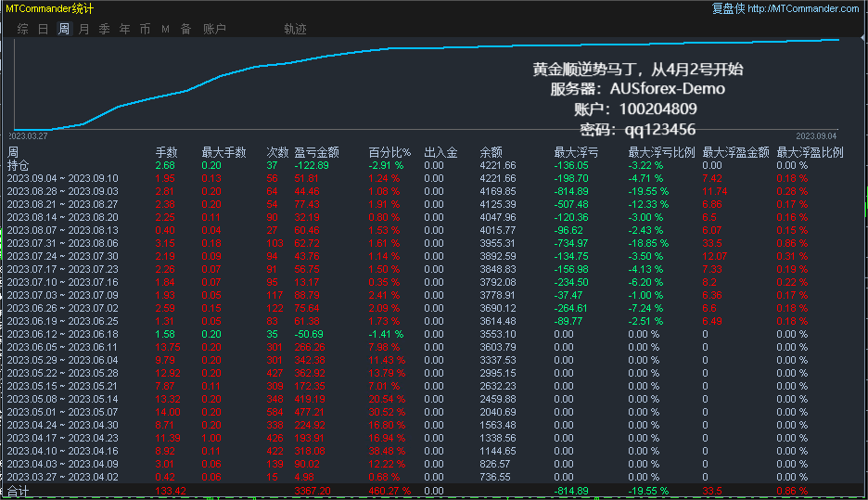
Task: Select week row 2023.04.17 ~ 2023.04.23
Action: (x=62, y=438)
